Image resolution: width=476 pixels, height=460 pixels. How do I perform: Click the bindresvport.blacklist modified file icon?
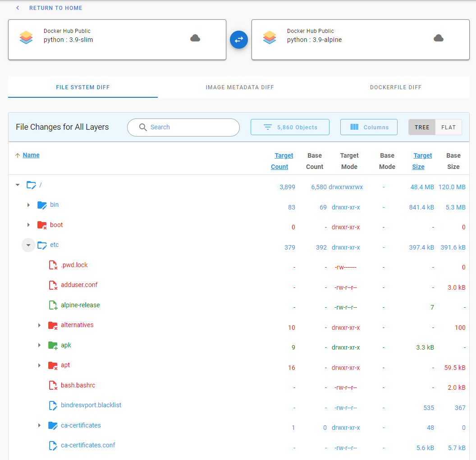pyautogui.click(x=53, y=405)
